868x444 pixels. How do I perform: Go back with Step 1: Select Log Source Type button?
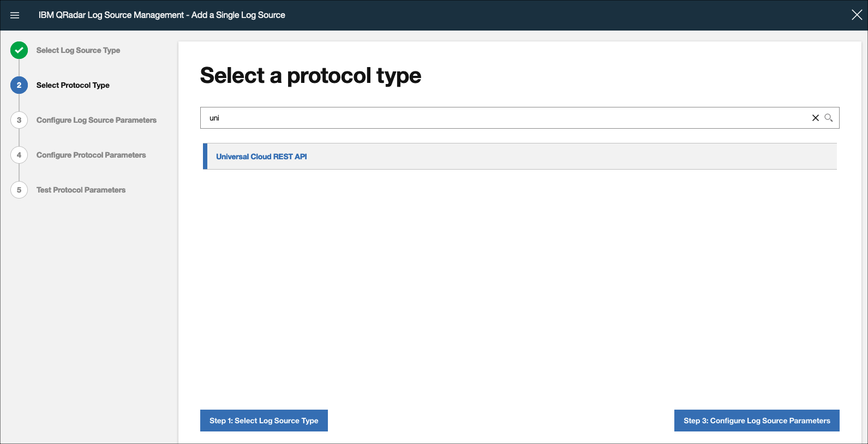pos(264,421)
